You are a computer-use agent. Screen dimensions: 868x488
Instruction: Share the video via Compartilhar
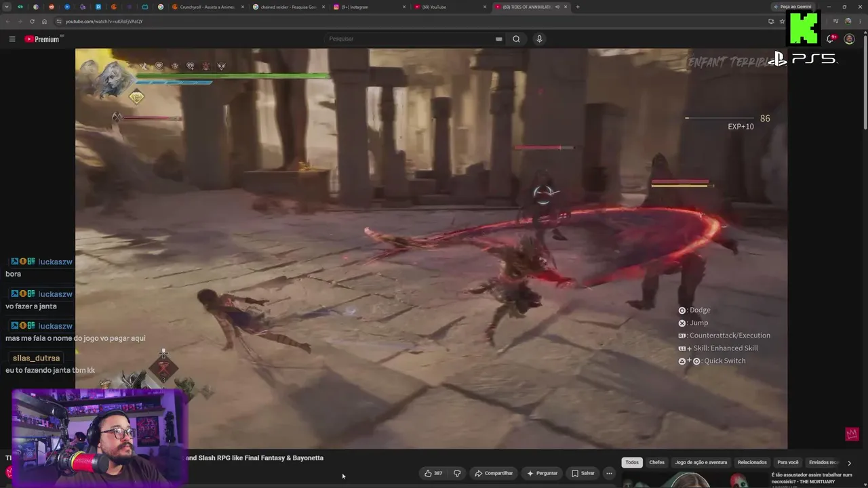(494, 473)
